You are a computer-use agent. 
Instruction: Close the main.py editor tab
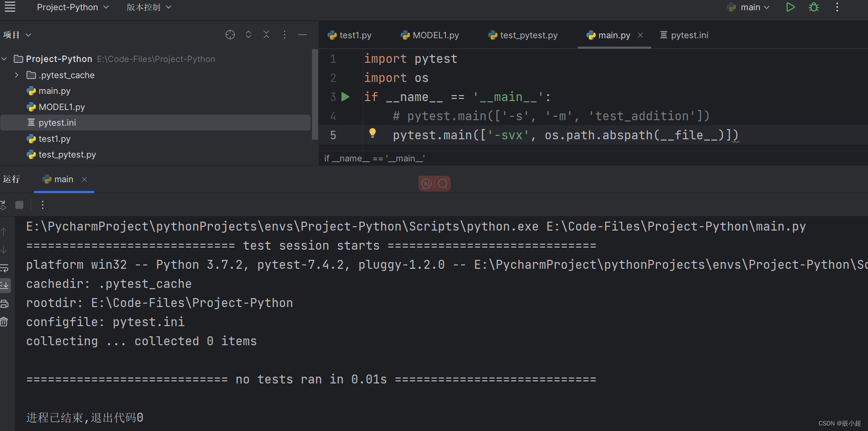tap(640, 35)
